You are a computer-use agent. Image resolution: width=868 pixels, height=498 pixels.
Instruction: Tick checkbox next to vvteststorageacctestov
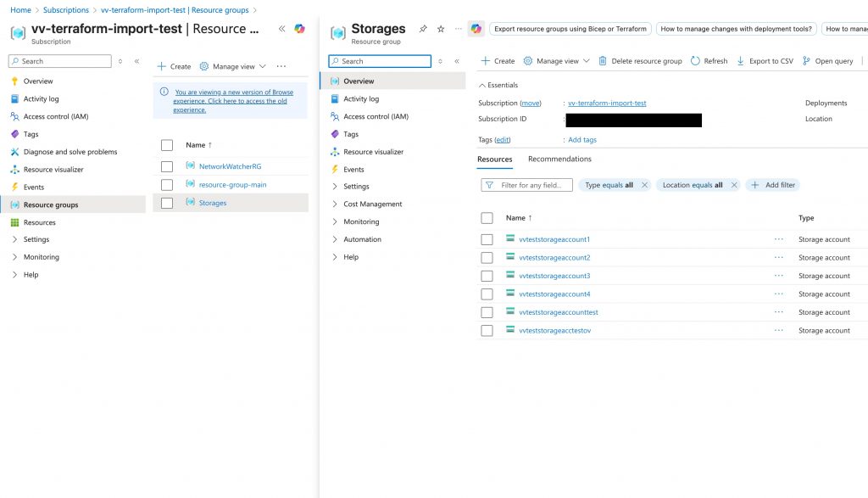click(x=487, y=331)
